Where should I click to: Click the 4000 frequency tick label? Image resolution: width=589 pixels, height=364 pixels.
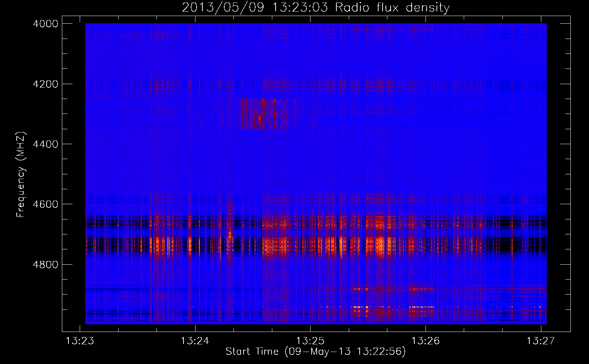click(x=46, y=24)
